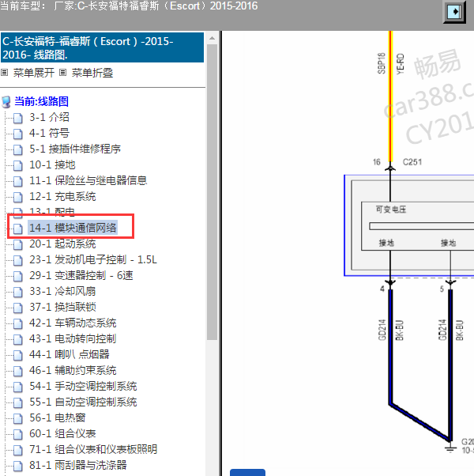Screen dimensions: 474x476
Task: Click the page icon beside 4-1 符号
Action: click(18, 134)
